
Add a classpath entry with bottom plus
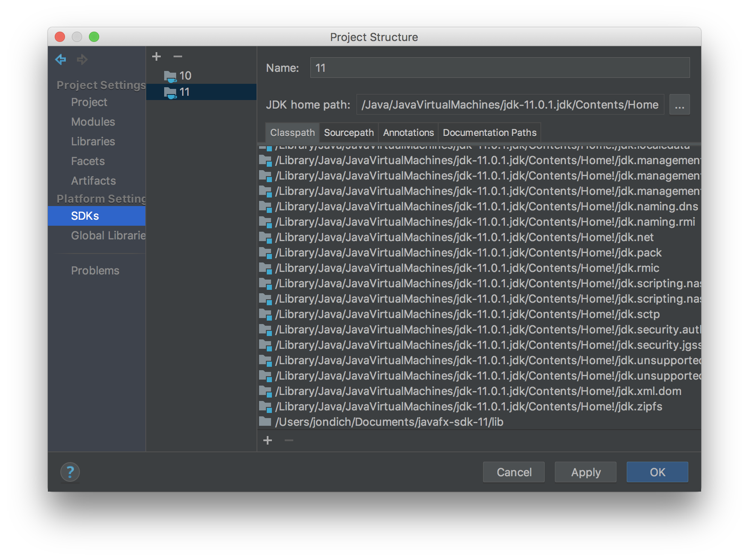(x=268, y=440)
